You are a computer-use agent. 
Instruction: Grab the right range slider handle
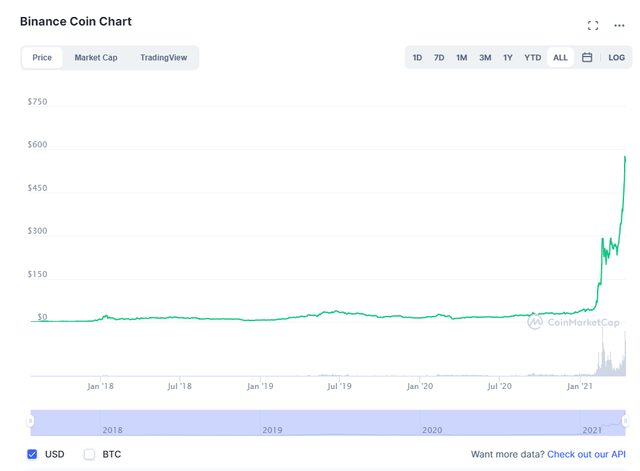(x=625, y=421)
